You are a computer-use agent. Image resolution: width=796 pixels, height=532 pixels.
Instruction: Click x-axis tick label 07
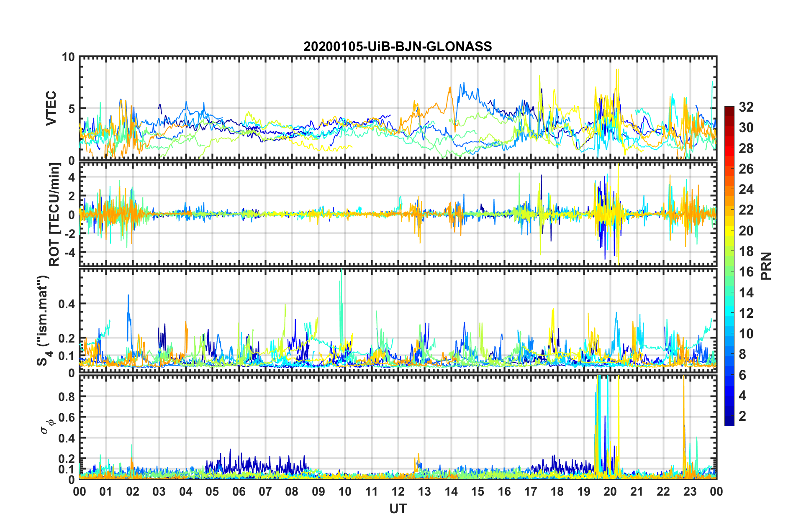265,491
